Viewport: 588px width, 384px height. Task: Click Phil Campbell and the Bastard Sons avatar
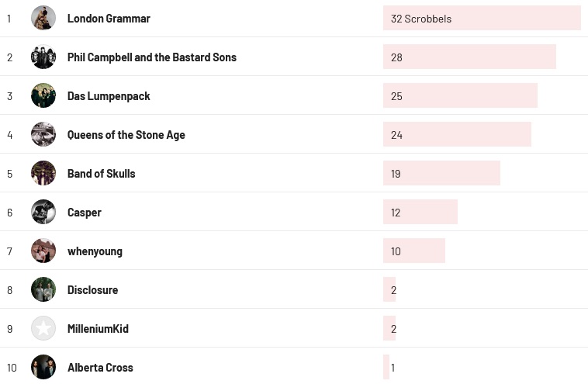coord(43,57)
